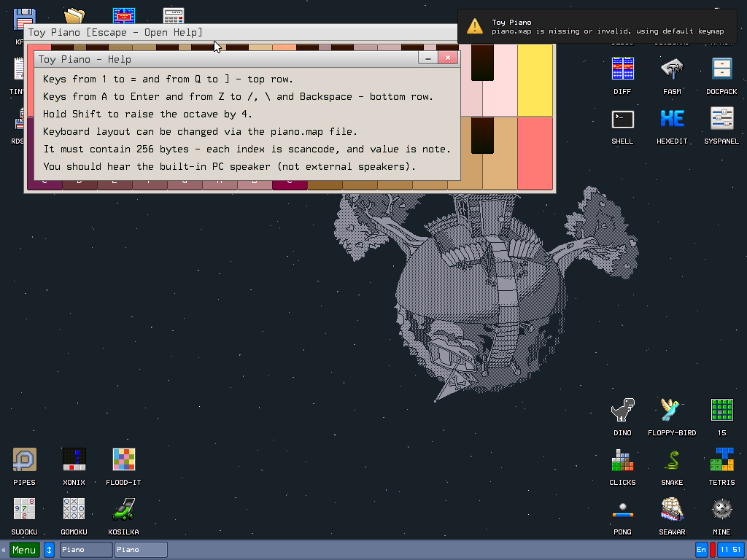Open the FASM assembler icon

[x=672, y=69]
